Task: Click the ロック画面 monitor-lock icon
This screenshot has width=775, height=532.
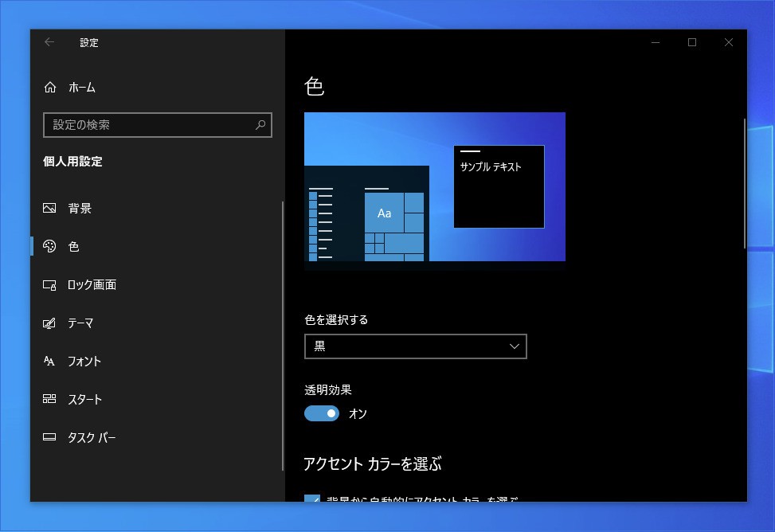Action: coord(49,285)
